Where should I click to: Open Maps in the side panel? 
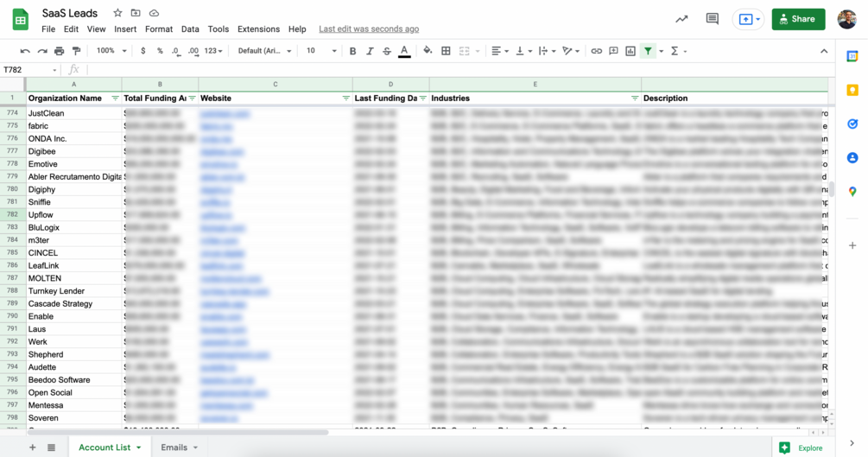(x=852, y=192)
